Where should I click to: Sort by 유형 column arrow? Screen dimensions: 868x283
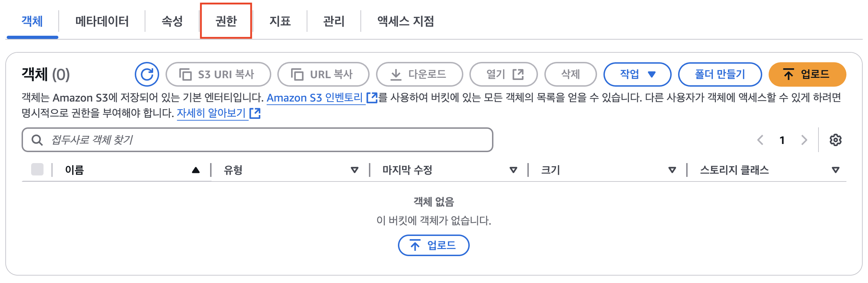[x=354, y=170]
